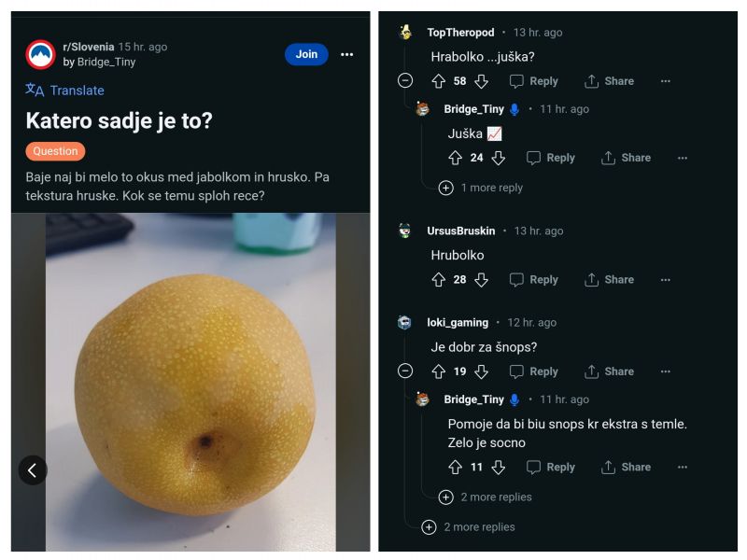The image size is (747, 560).
Task: Go to previous image with left arrow
Action: point(33,470)
